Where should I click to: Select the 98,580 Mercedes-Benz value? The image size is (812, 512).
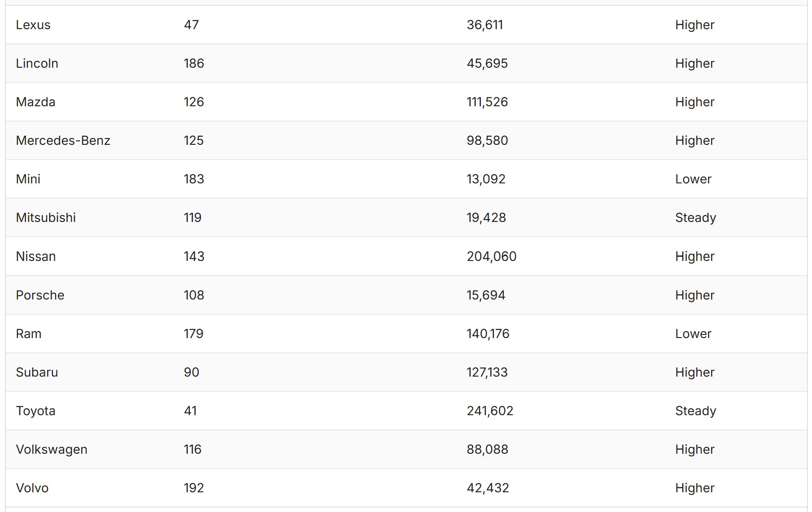point(487,140)
